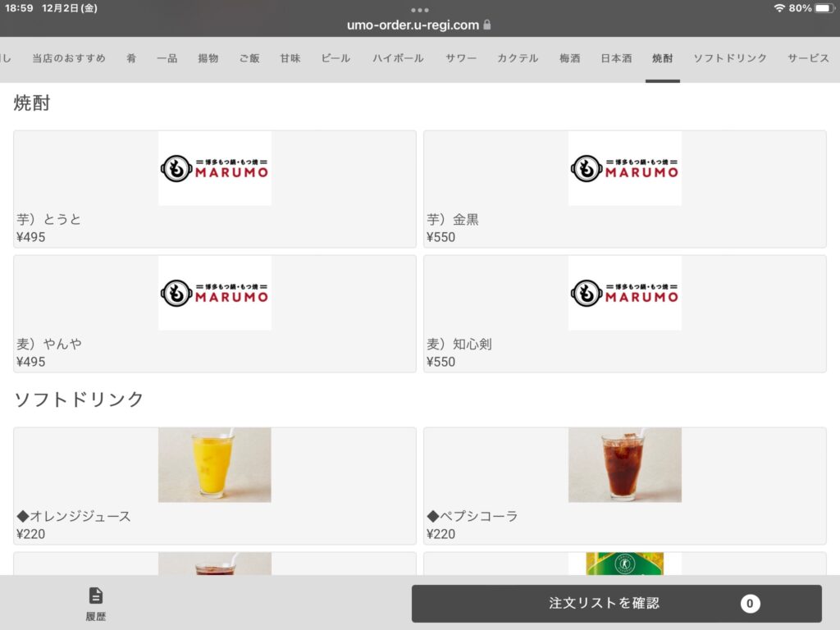Tap the ソフトドリンク section heading
Screen dimensions: 840x630
79,399
